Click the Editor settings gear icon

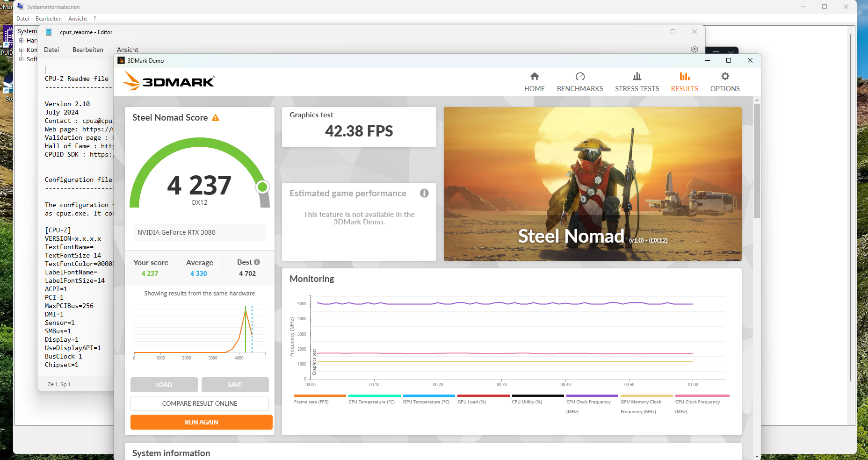[x=694, y=49]
